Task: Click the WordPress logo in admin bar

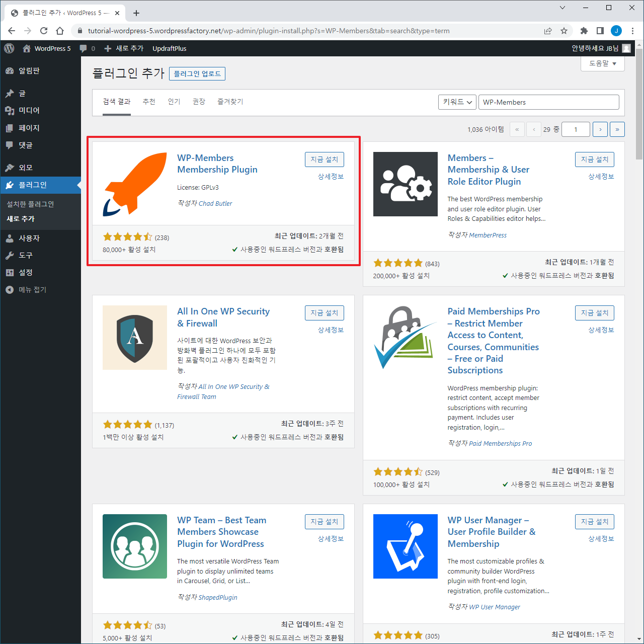Action: [9, 48]
